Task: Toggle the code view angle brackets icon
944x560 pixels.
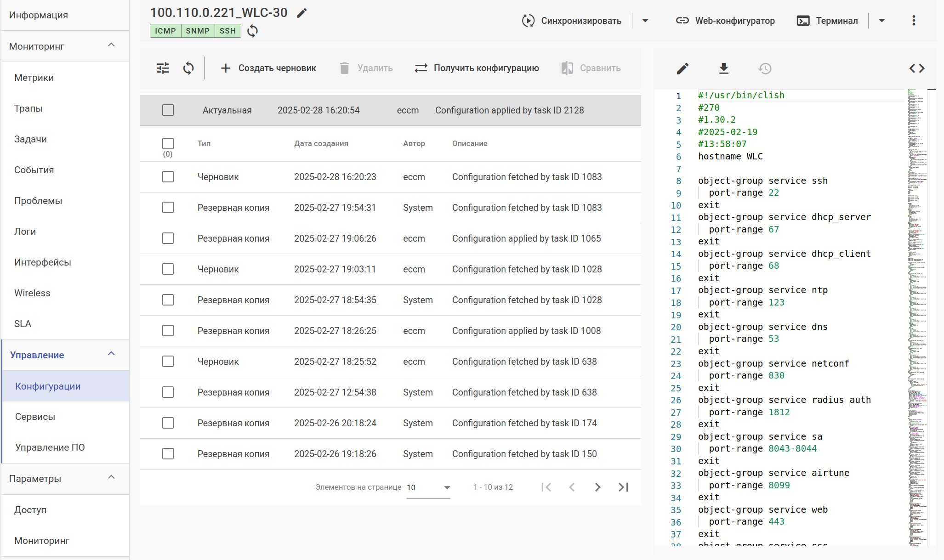Action: point(917,68)
